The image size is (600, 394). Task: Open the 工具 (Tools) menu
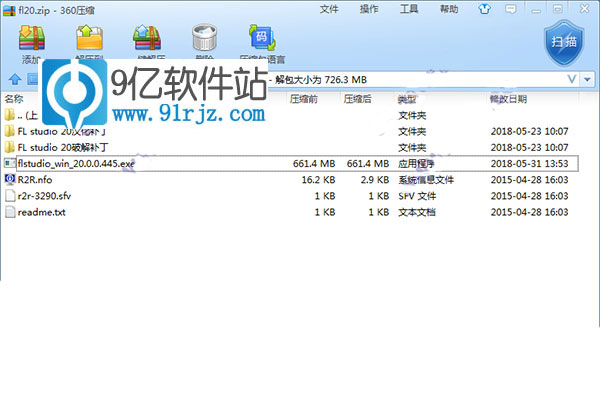[x=409, y=9]
